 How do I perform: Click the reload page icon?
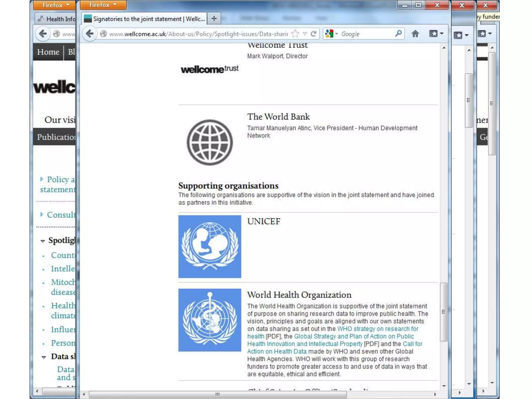314,34
